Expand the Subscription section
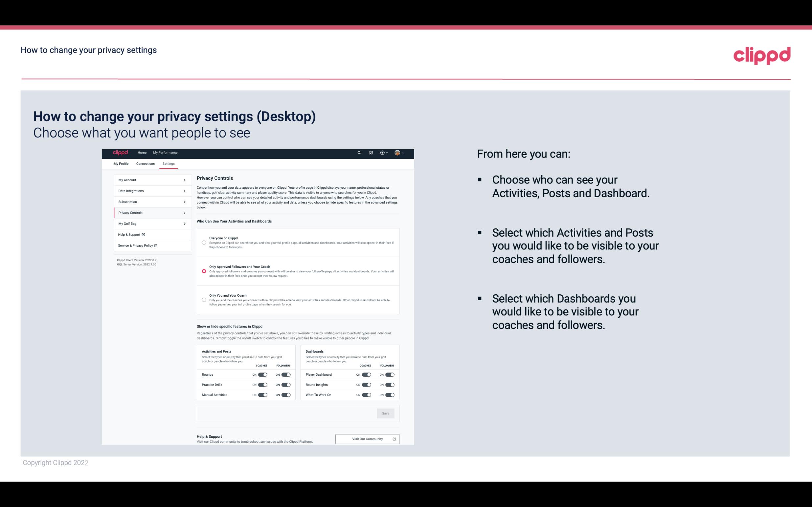812x507 pixels. coord(150,202)
